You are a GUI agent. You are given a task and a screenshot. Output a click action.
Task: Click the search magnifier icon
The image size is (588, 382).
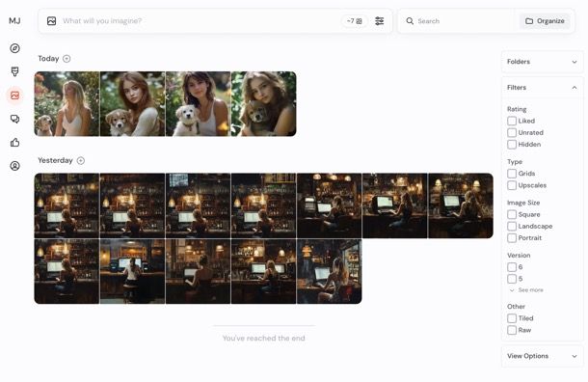(410, 21)
